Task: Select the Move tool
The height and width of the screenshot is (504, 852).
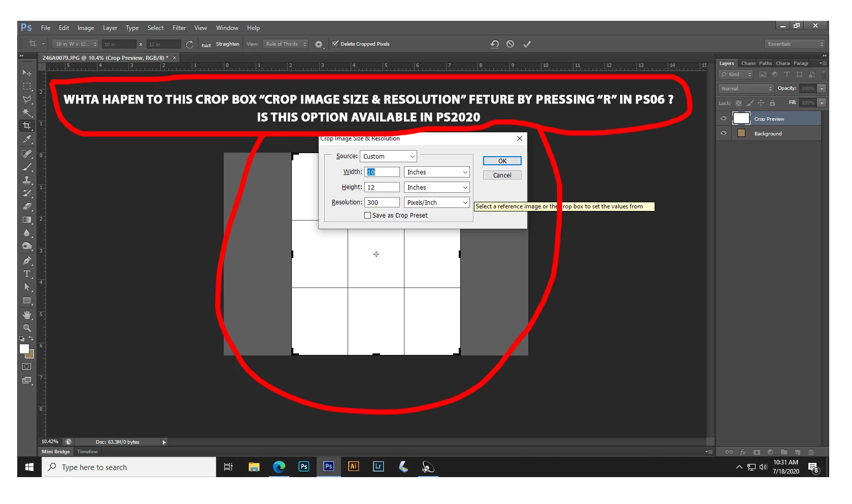Action: [x=27, y=73]
